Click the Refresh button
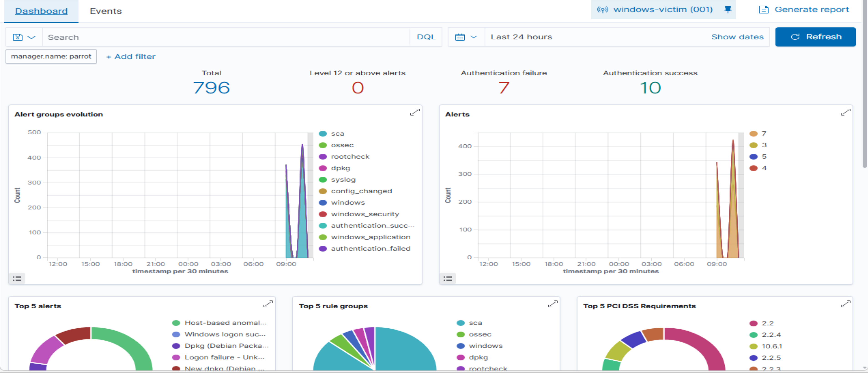868x373 pixels. (x=815, y=37)
